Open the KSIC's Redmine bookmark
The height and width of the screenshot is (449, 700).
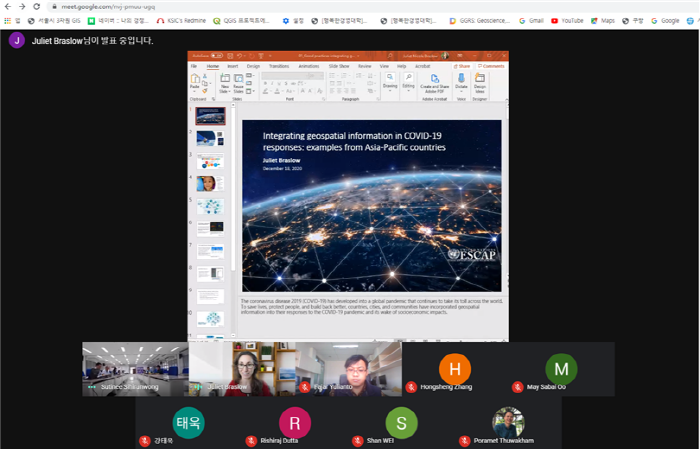181,21
